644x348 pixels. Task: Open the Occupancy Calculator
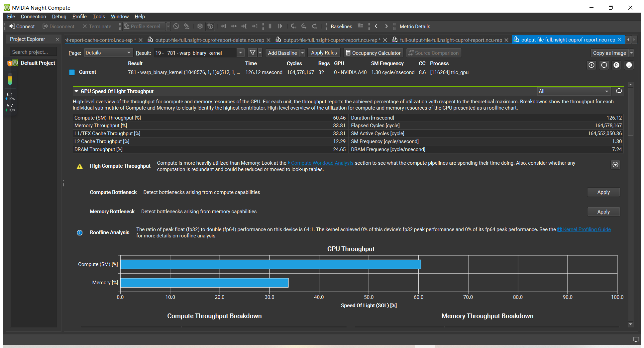[373, 53]
